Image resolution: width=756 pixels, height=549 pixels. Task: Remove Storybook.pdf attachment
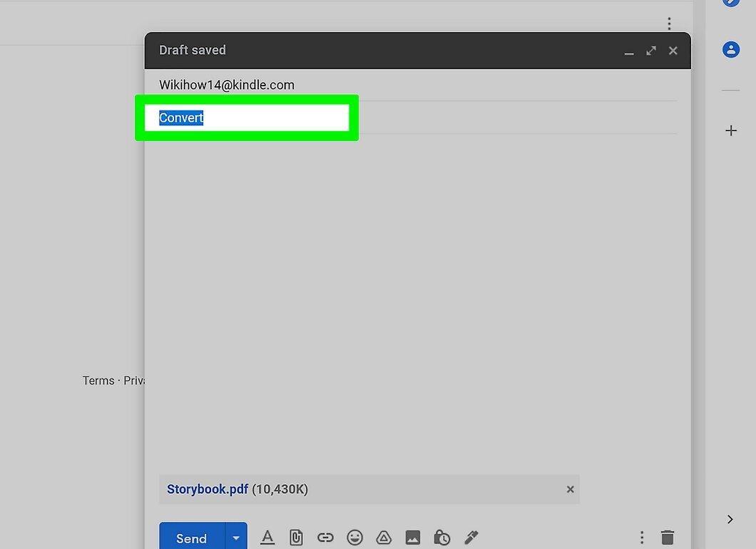[570, 489]
